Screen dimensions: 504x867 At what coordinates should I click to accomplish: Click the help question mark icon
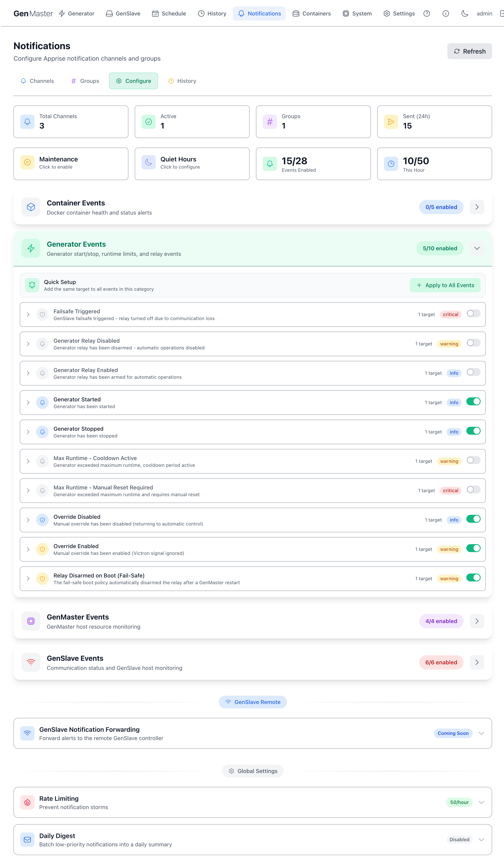[427, 13]
